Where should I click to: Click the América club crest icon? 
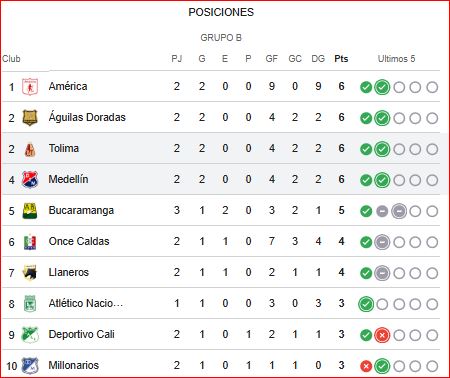pos(30,87)
